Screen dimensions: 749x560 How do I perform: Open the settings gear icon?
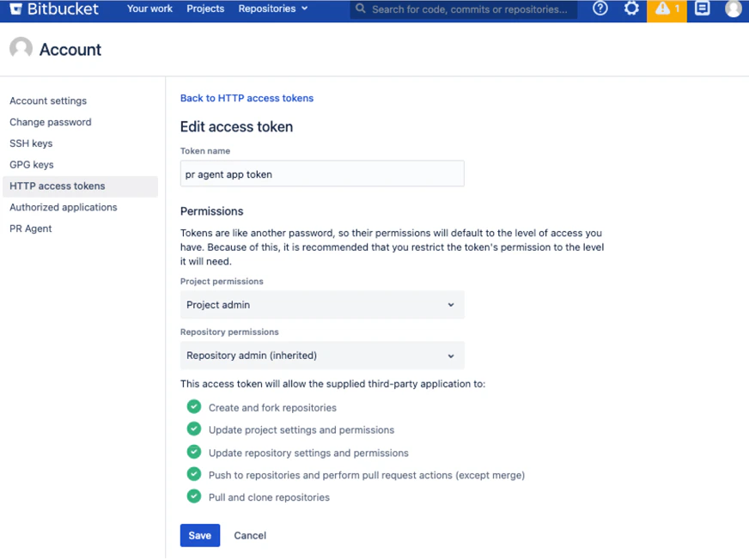tap(631, 9)
